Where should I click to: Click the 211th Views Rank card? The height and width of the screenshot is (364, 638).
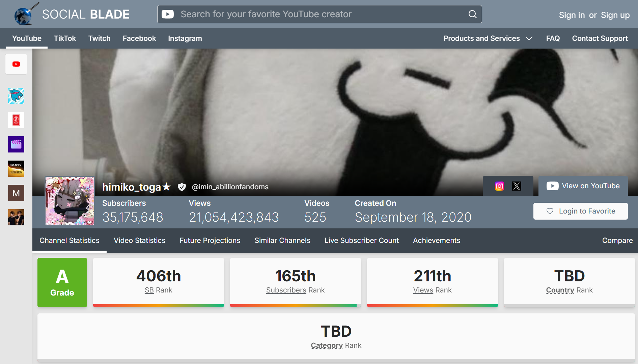[433, 282]
